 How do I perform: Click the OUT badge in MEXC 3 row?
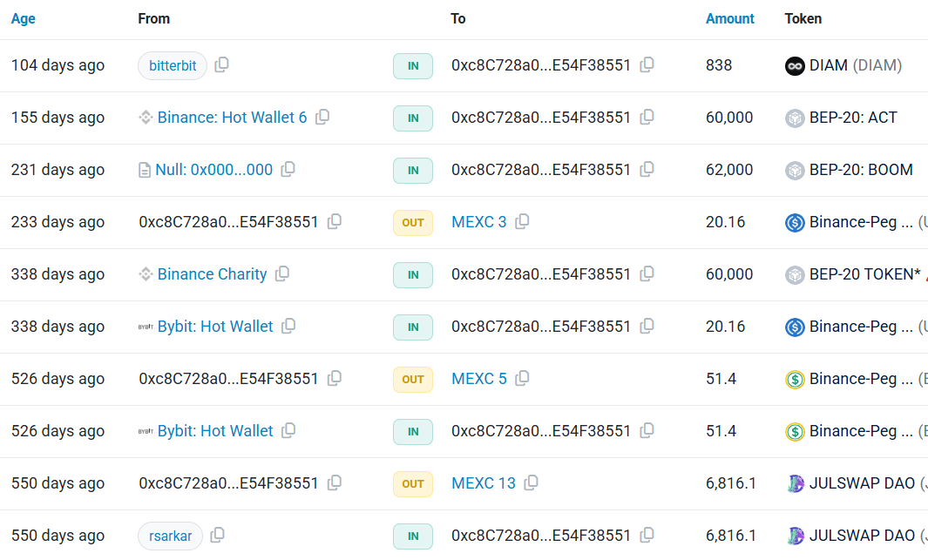[412, 222]
